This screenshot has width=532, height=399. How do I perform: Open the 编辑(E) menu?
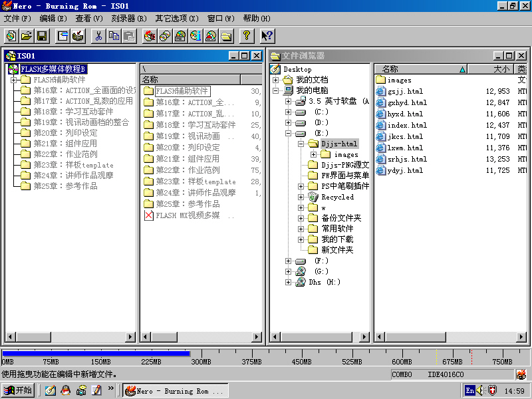(x=53, y=19)
